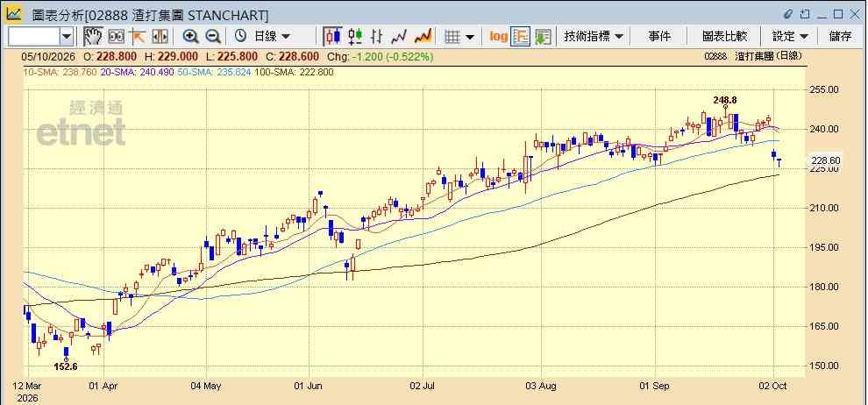Click the 255.00 price axis label
Image resolution: width=868 pixels, height=405 pixels.
(825, 89)
